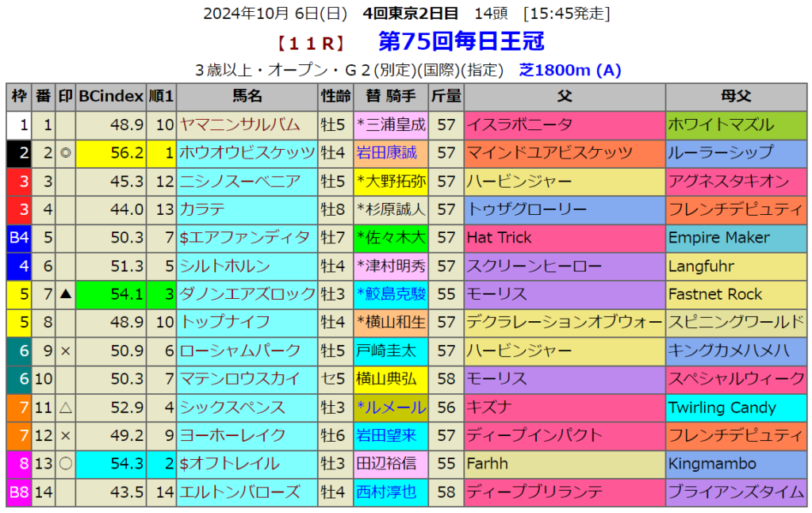Select the B8 frame badge for エルトンバローズ

19,492
